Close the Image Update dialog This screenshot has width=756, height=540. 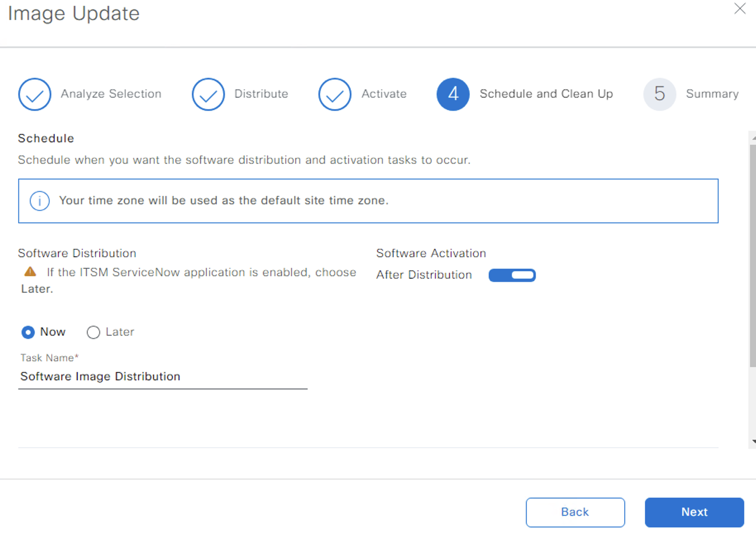coord(739,9)
